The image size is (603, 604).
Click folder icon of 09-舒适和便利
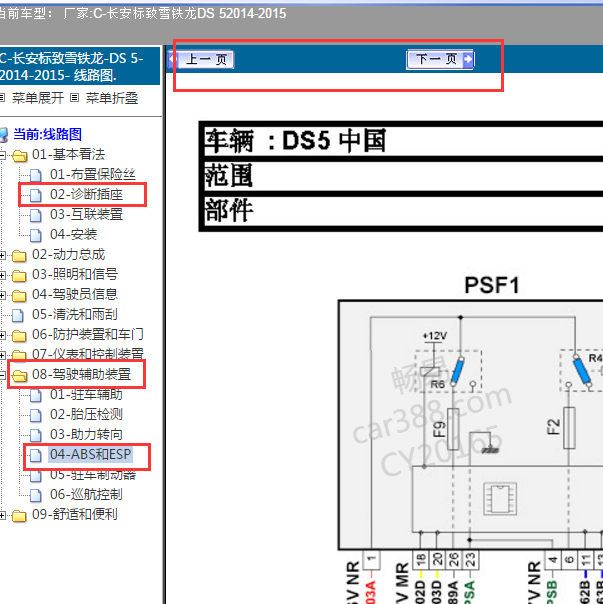pos(19,515)
